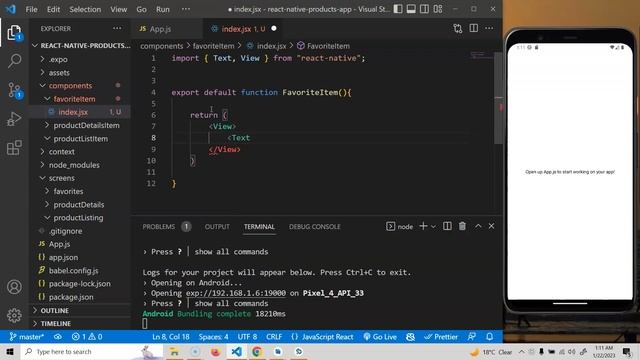Change end of line via CRLF
This screenshot has width=640, height=360.
274,337
